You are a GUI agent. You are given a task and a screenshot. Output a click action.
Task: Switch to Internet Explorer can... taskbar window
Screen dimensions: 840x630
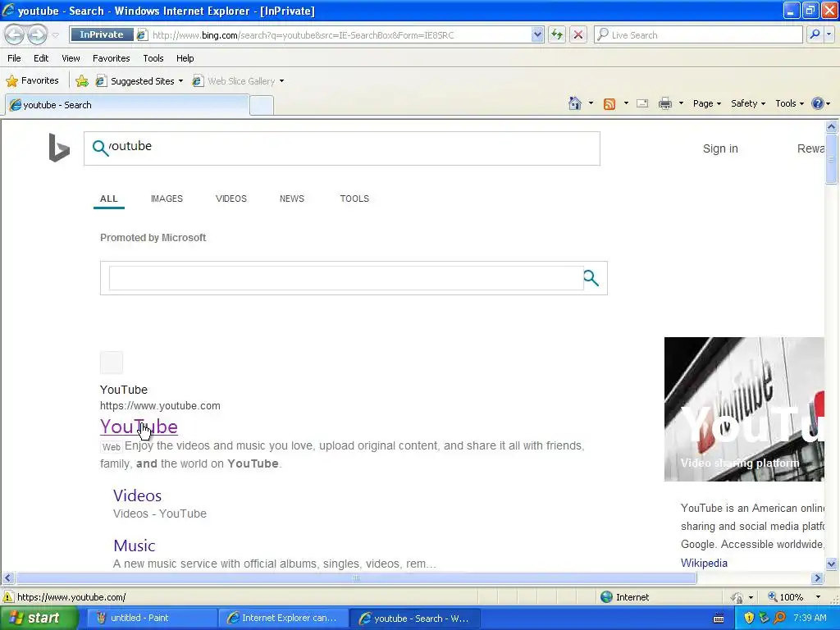[284, 619]
